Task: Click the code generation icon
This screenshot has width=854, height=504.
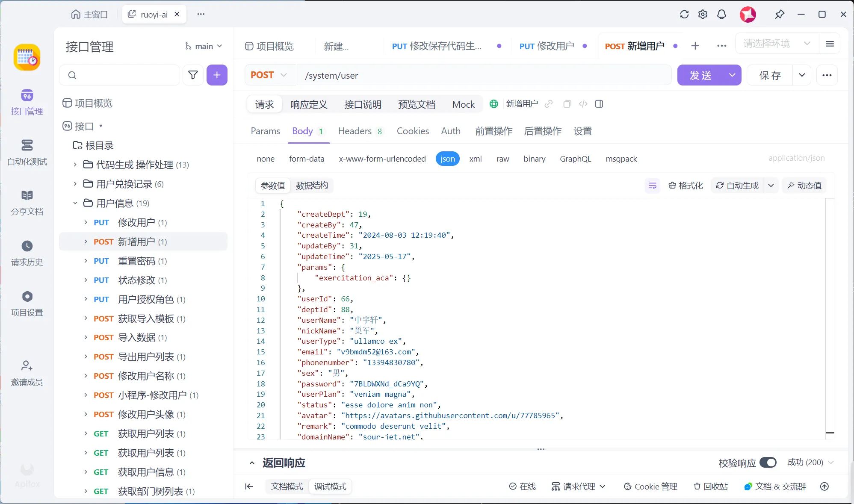Action: pyautogui.click(x=583, y=104)
